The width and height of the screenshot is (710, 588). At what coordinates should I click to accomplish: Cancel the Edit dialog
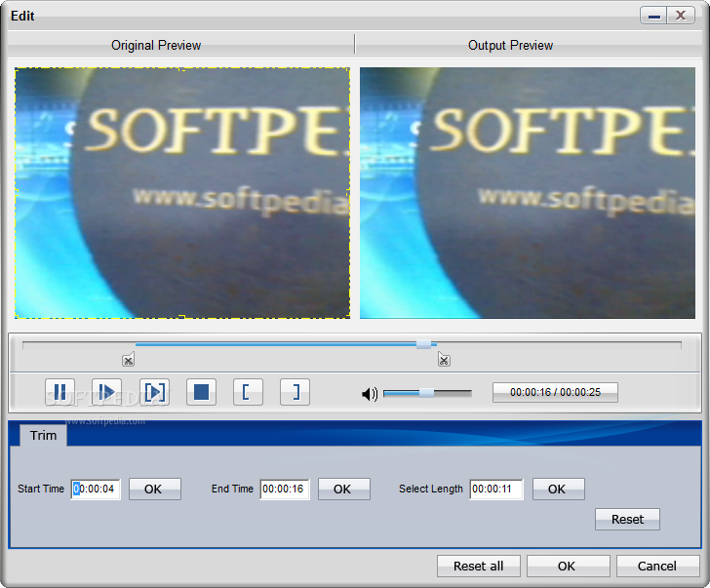[658, 567]
